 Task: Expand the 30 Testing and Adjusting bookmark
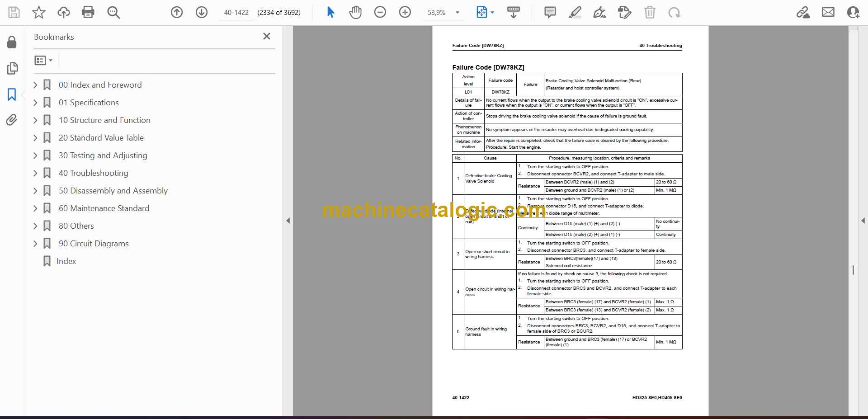pos(35,155)
